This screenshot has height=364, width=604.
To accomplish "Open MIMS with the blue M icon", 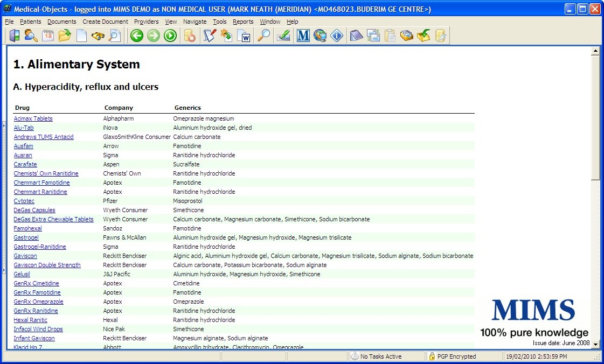I will pyautogui.click(x=303, y=36).
